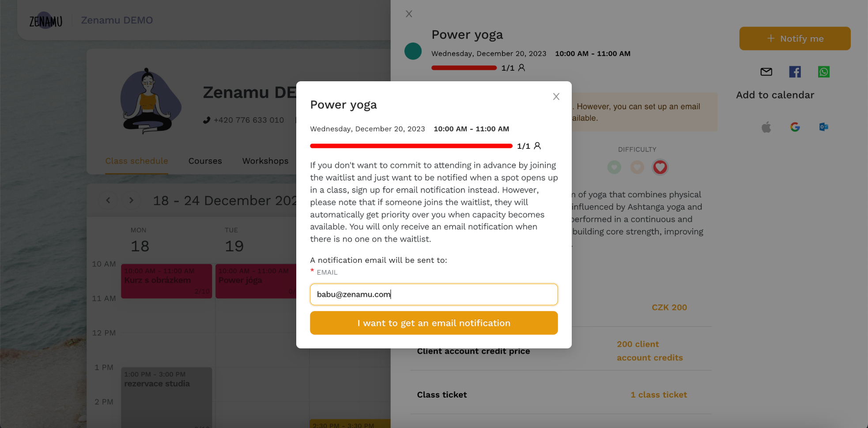The width and height of the screenshot is (868, 428).
Task: Switch to the Courses tab
Action: pos(205,161)
